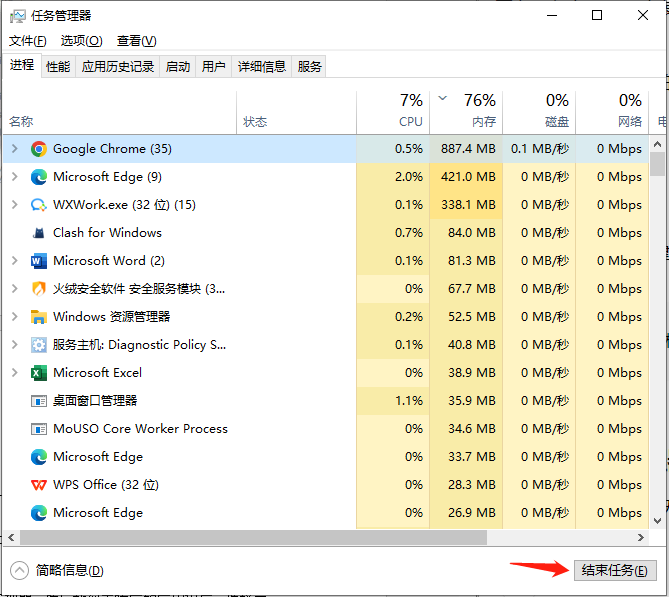Image resolution: width=669 pixels, height=597 pixels.
Task: Switch to the 性能 tab
Action: pyautogui.click(x=58, y=67)
